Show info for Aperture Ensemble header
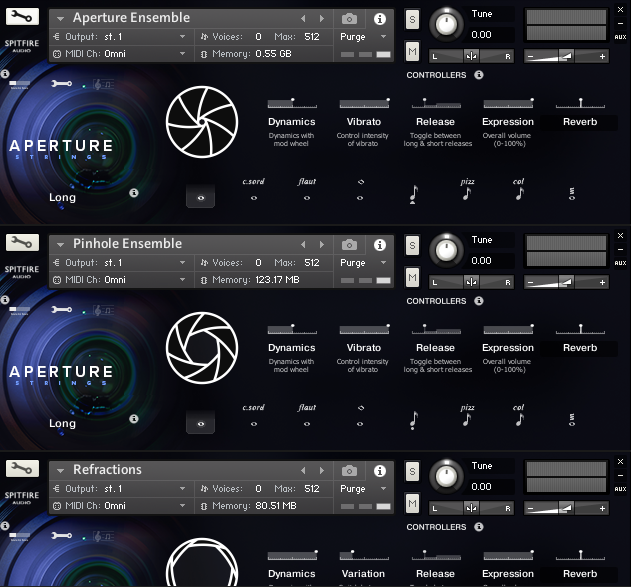 [x=379, y=19]
